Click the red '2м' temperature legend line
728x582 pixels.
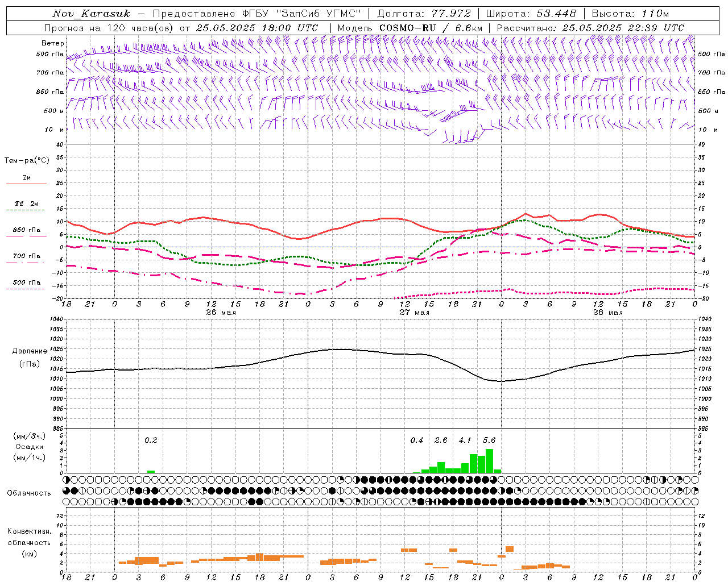pos(26,184)
